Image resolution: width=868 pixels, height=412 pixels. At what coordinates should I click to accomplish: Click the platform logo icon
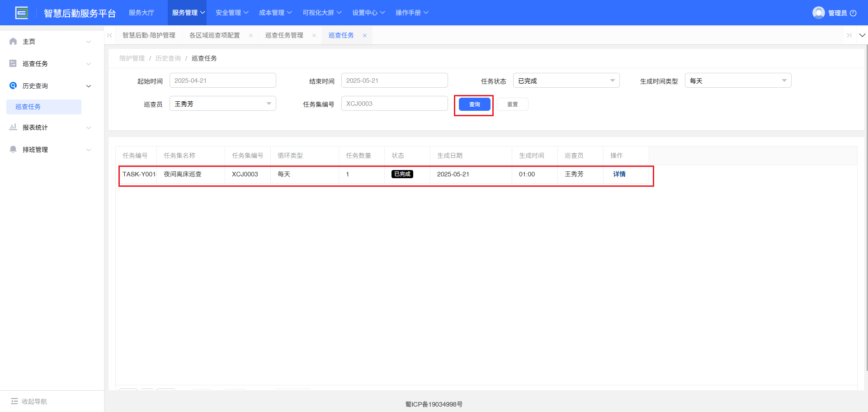click(21, 13)
